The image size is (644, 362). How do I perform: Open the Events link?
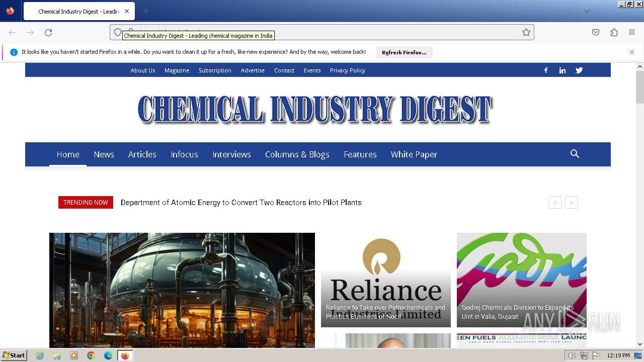pos(312,70)
